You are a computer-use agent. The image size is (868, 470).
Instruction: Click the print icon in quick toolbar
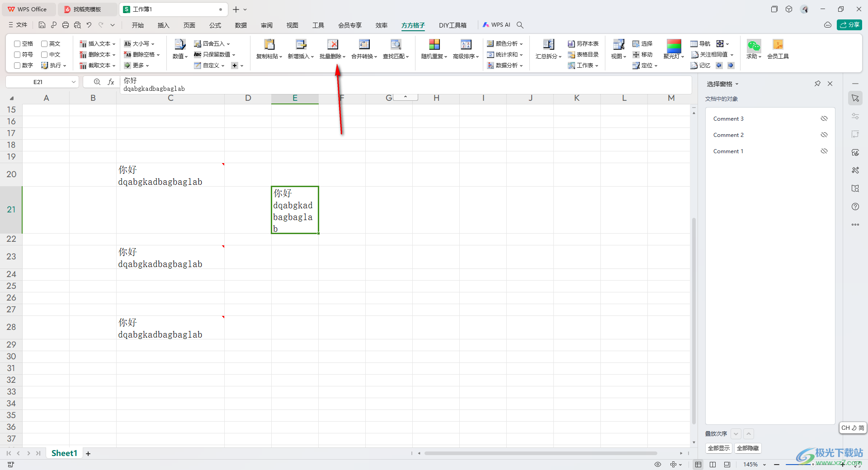pyautogui.click(x=66, y=25)
